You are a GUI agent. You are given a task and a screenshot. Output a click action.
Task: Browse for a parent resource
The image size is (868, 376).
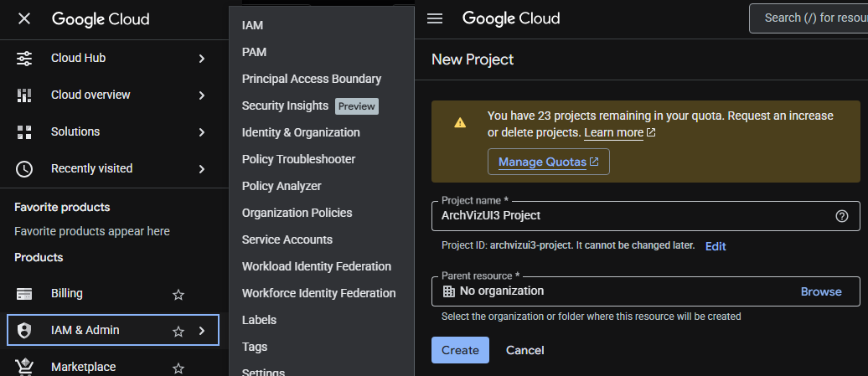[820, 291]
